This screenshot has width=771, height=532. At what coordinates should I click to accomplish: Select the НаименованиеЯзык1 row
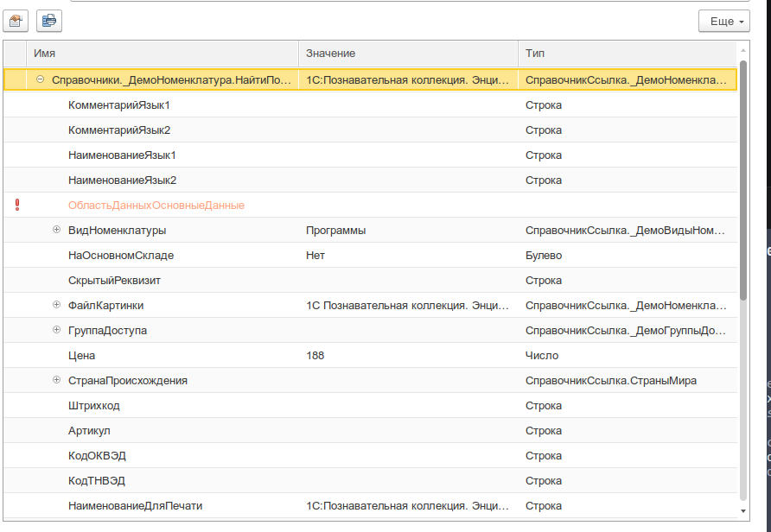click(370, 155)
